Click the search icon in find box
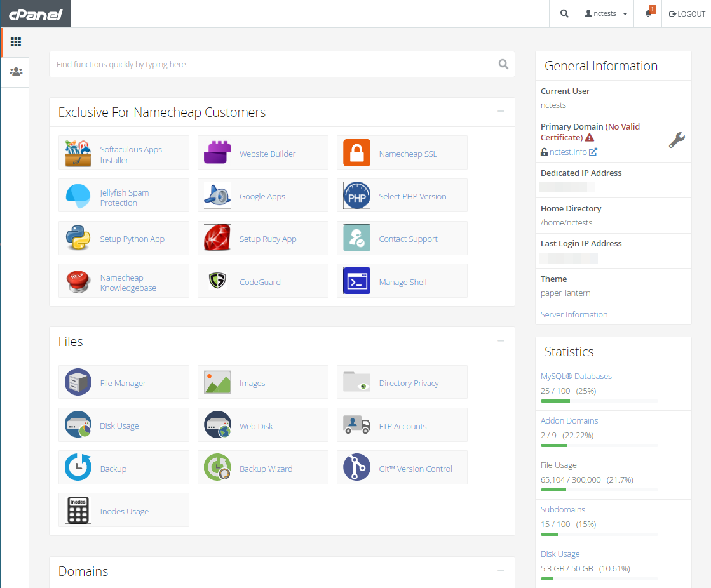Image resolution: width=711 pixels, height=588 pixels. (503, 64)
